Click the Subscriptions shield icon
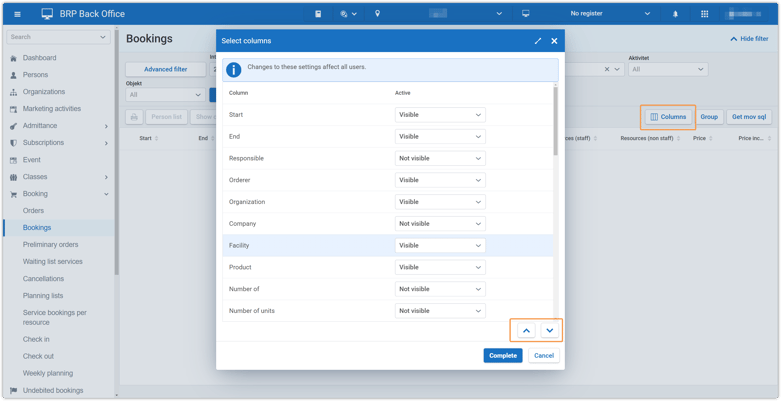Image resolution: width=781 pixels, height=401 pixels. pos(13,143)
